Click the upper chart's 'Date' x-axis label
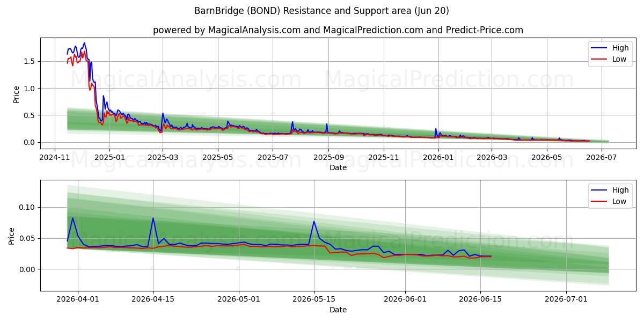The image size is (644, 322). [338, 167]
